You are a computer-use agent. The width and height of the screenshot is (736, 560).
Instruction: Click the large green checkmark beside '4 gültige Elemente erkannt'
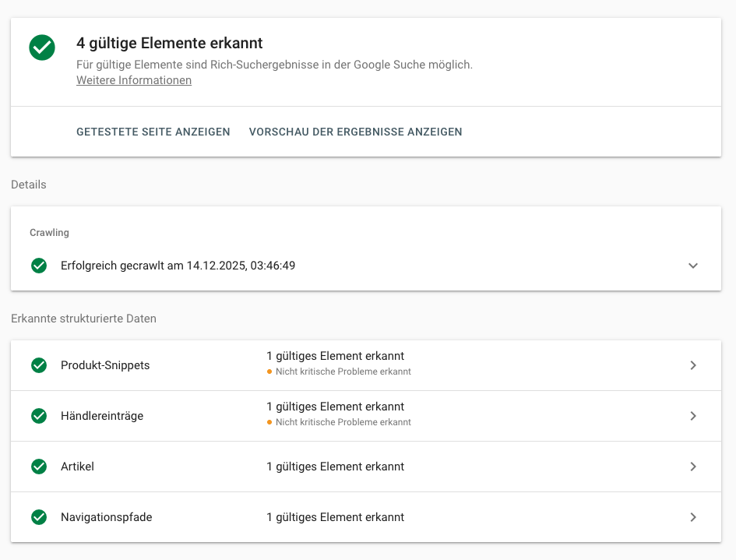[x=42, y=48]
